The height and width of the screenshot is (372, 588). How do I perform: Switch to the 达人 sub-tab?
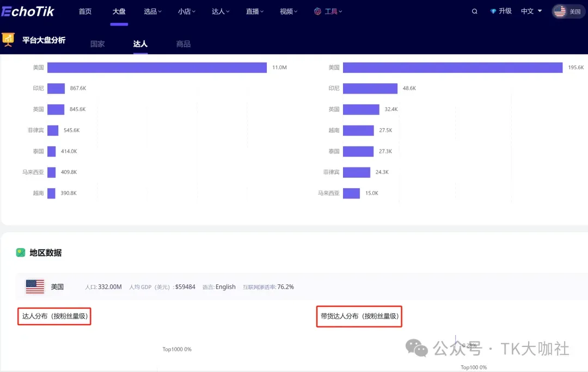tap(140, 44)
